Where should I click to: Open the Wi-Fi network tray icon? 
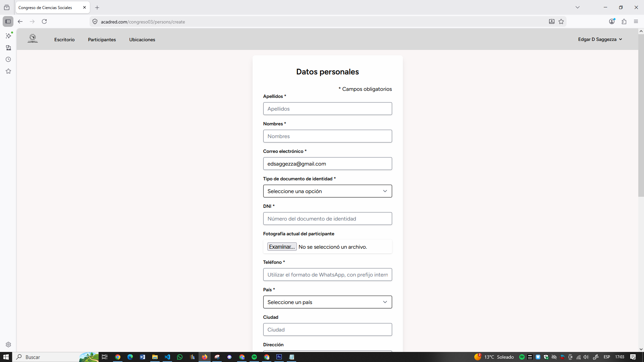tap(579, 357)
